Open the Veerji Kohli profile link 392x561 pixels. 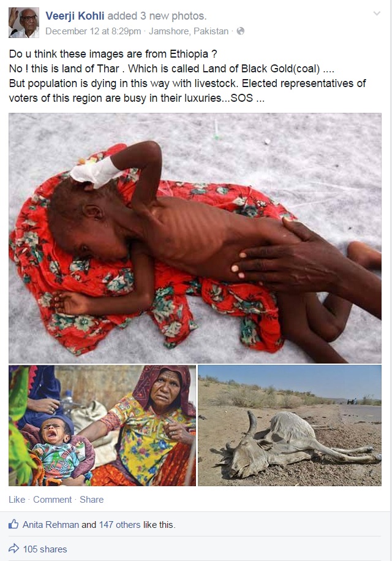(75, 16)
